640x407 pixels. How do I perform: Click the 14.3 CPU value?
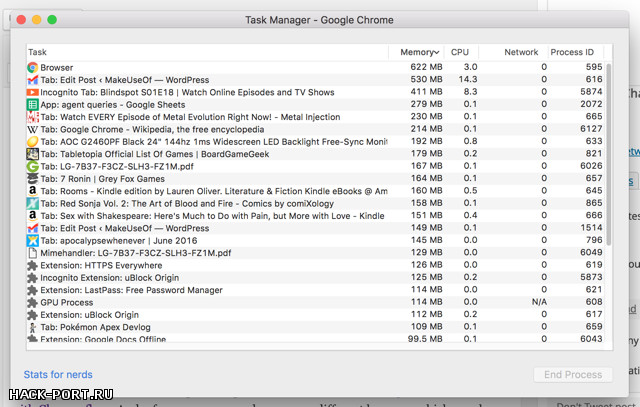(x=468, y=79)
